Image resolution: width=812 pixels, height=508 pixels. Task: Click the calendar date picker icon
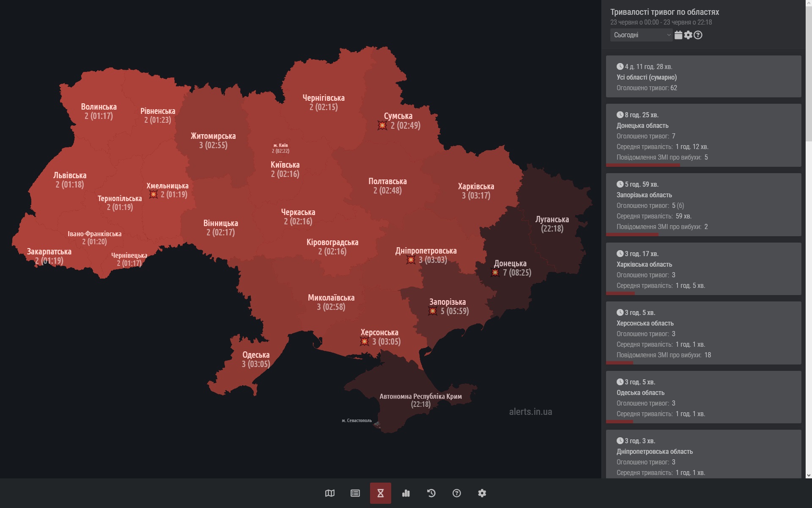[678, 35]
